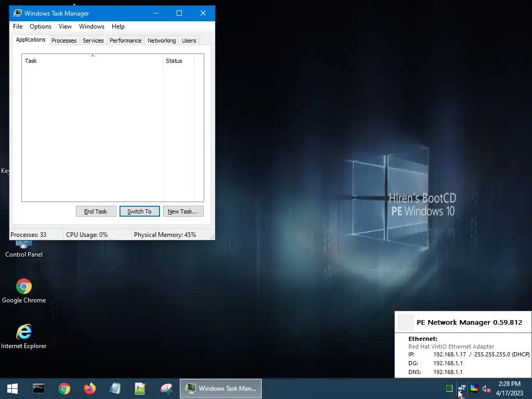Open Google Chrome desktop shortcut
The image size is (532, 399).
click(x=24, y=291)
